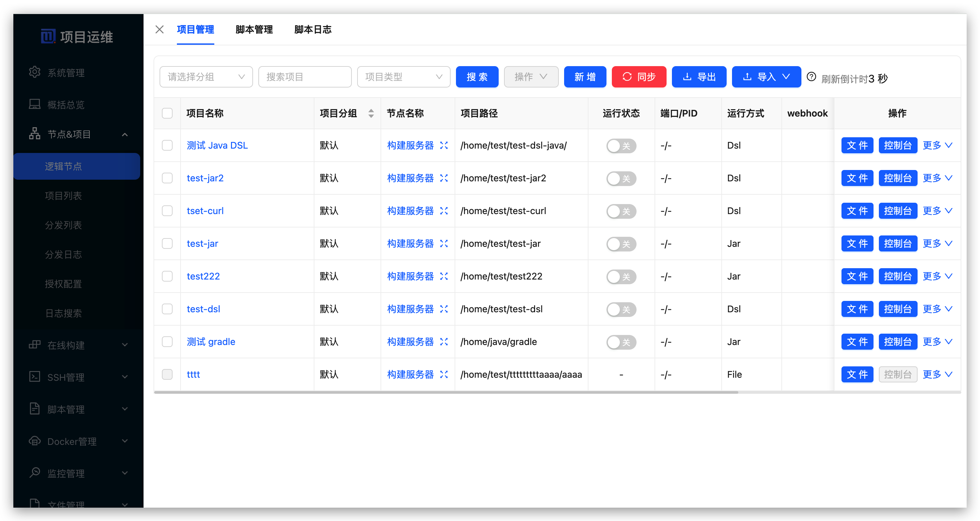This screenshot has height=521, width=980.
Task: Open the 测试 gradle project link
Action: click(211, 342)
